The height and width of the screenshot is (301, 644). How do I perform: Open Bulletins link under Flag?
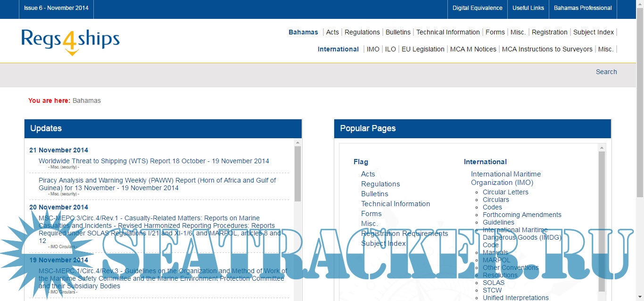(374, 194)
